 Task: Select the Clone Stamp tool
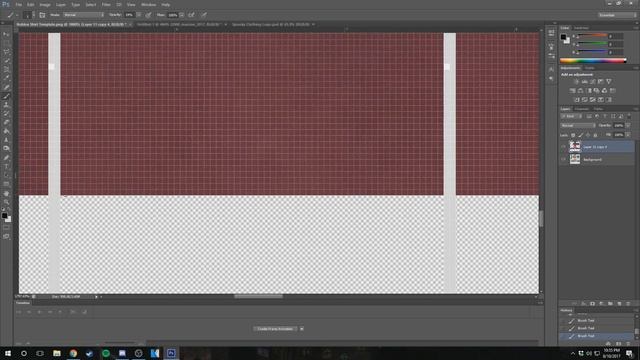tap(6, 105)
